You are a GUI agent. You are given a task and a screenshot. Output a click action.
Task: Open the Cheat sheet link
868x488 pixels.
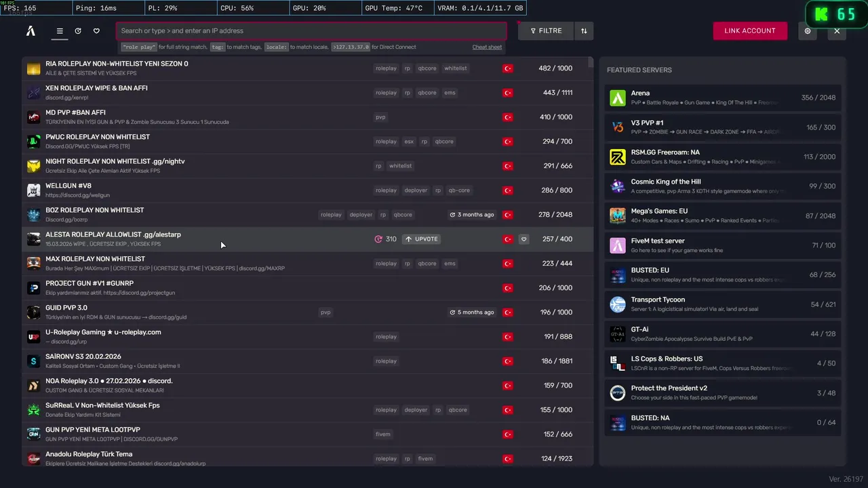pos(487,47)
